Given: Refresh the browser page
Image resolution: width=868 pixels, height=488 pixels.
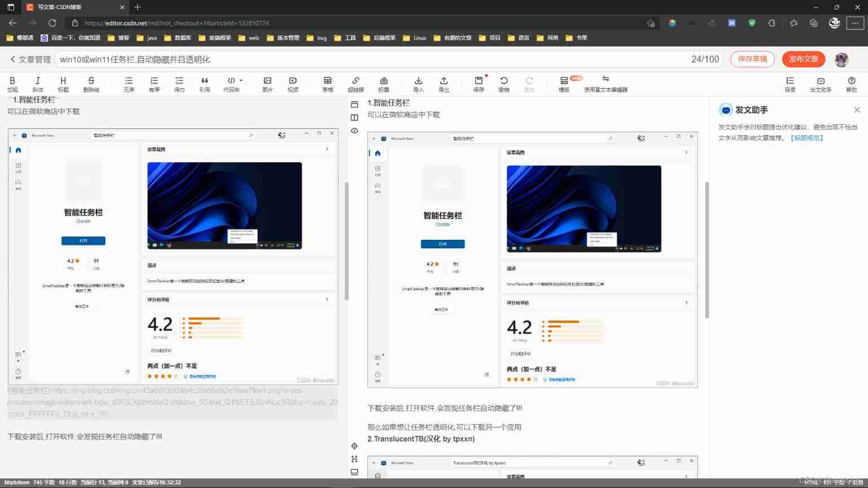Looking at the screenshot, I should (x=52, y=23).
